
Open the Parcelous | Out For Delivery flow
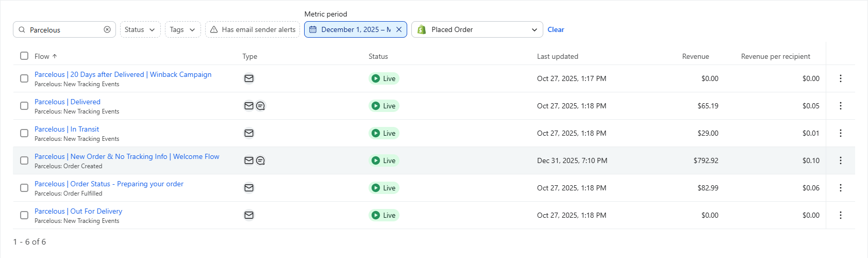tap(78, 211)
